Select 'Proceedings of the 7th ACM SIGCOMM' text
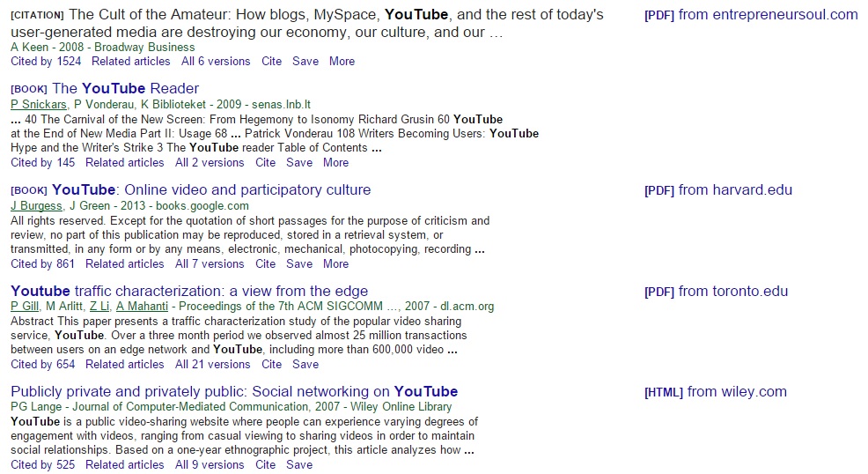Image resolution: width=868 pixels, height=474 pixels. [281, 307]
